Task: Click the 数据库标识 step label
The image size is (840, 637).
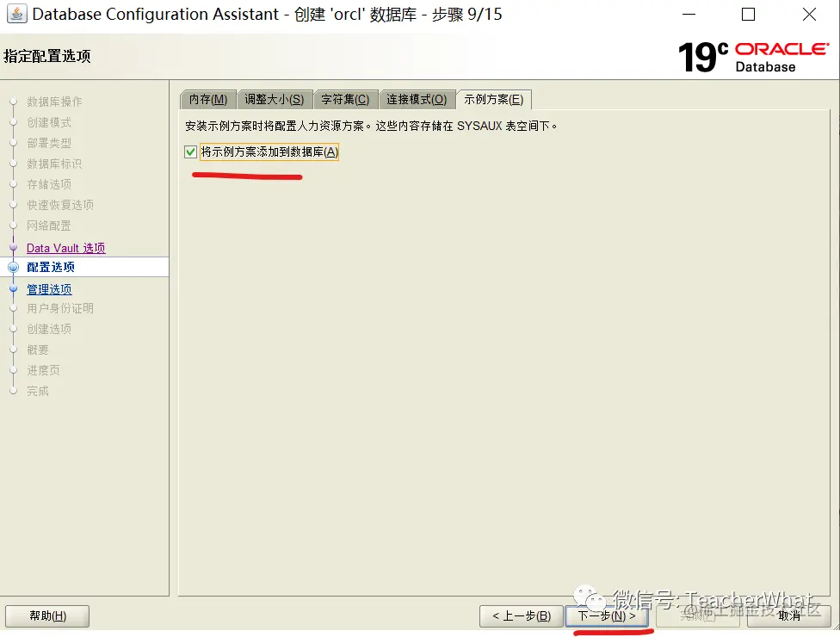Action: pyautogui.click(x=54, y=164)
